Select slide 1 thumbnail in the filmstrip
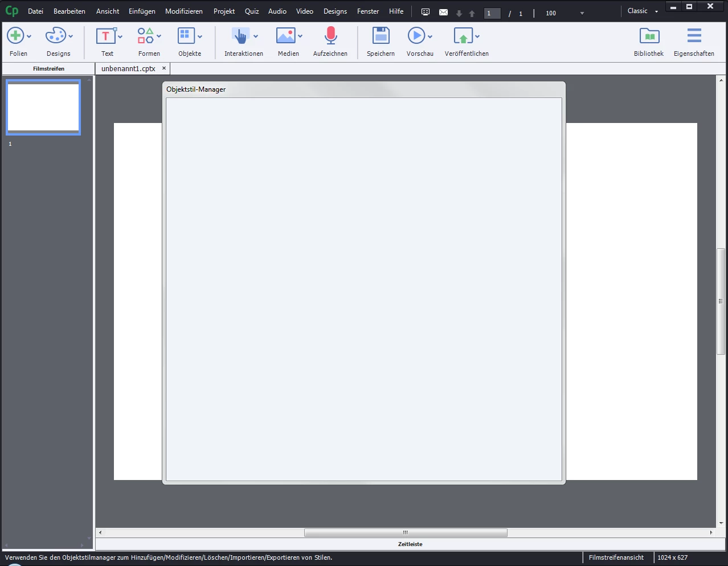The width and height of the screenshot is (728, 566). pos(43,107)
